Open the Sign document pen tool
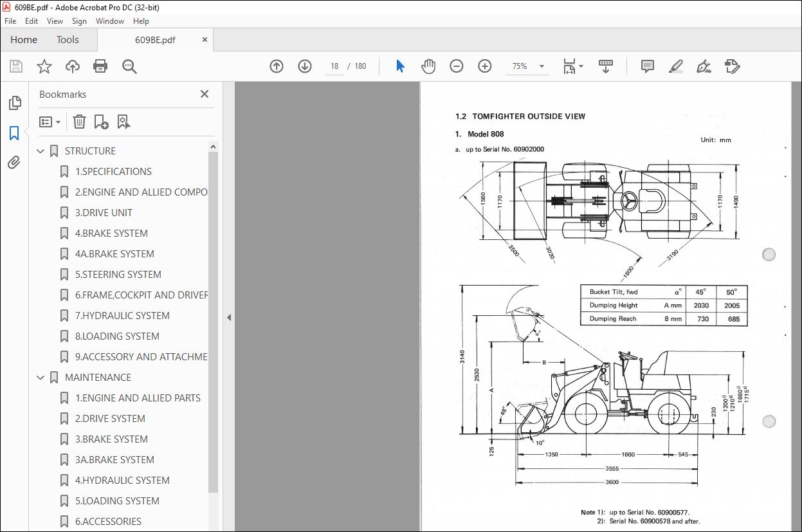The image size is (802, 532). click(x=704, y=66)
